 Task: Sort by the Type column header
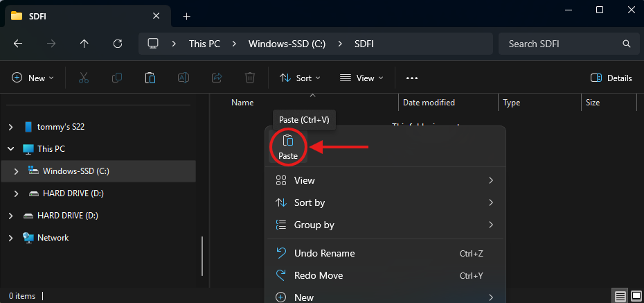[x=512, y=103]
